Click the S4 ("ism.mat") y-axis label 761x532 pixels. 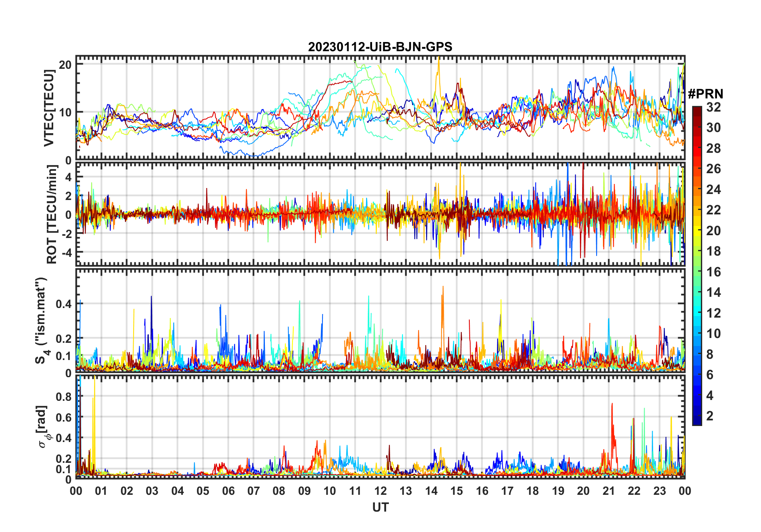pos(42,320)
